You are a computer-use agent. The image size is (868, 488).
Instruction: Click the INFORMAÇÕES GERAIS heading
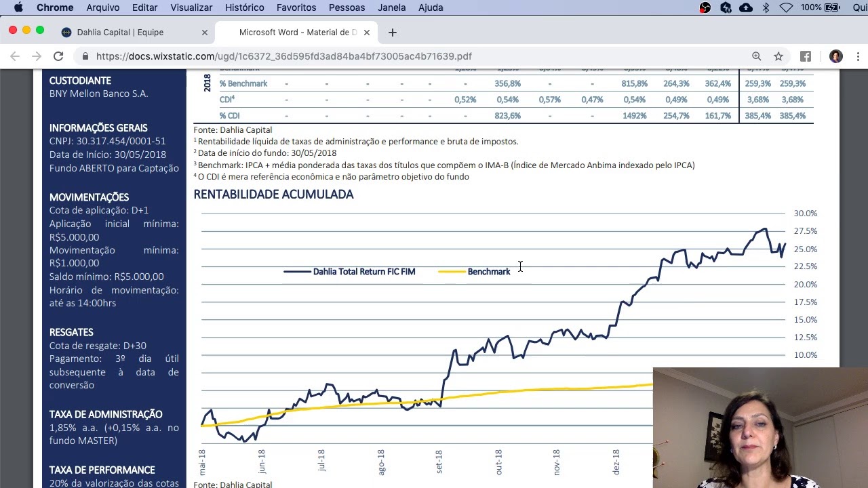(x=98, y=128)
